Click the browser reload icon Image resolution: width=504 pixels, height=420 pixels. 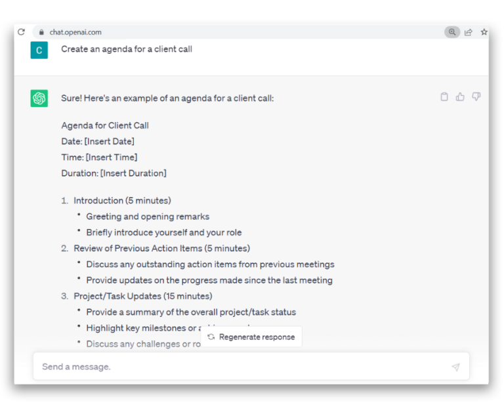coord(22,31)
